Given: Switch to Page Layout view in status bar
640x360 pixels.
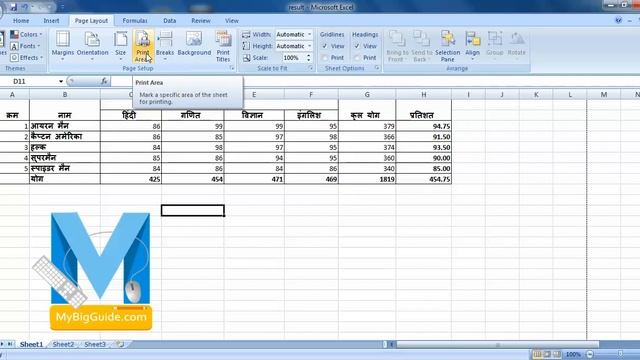Looking at the screenshot, I should (547, 354).
